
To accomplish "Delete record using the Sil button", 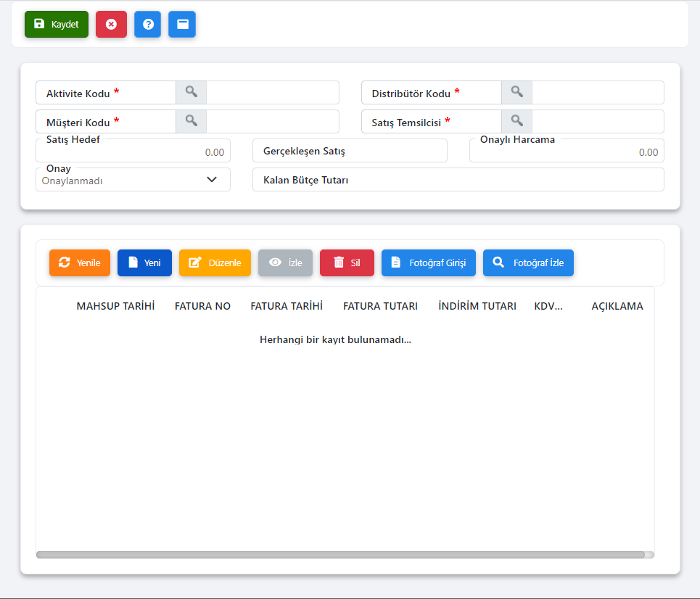I will coord(347,263).
